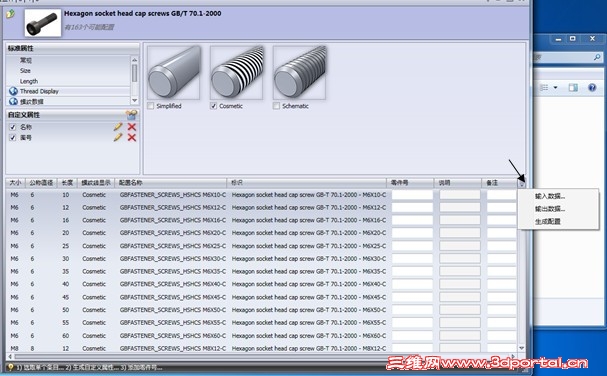Sort by the 螺纹线显示 column header
Screen dimensions: 607x376
pos(96,183)
